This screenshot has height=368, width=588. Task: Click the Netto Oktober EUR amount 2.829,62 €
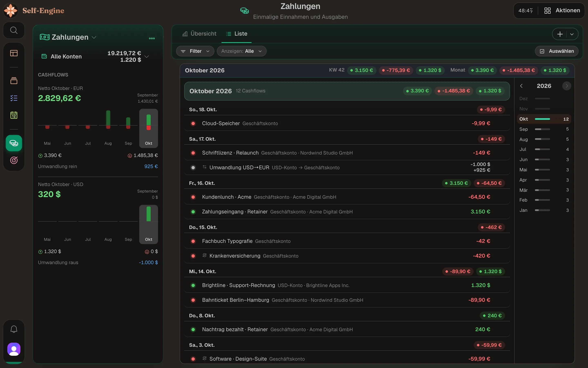(60, 98)
